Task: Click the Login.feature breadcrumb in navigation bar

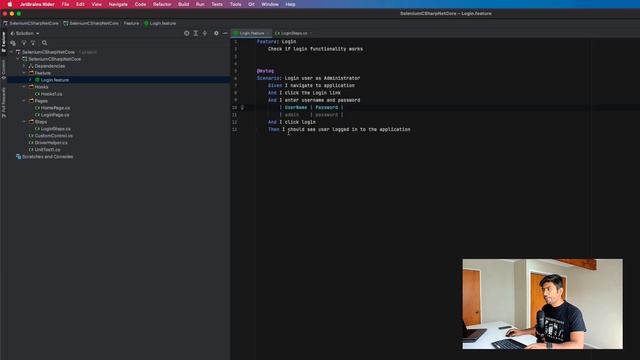Action: pyautogui.click(x=160, y=23)
